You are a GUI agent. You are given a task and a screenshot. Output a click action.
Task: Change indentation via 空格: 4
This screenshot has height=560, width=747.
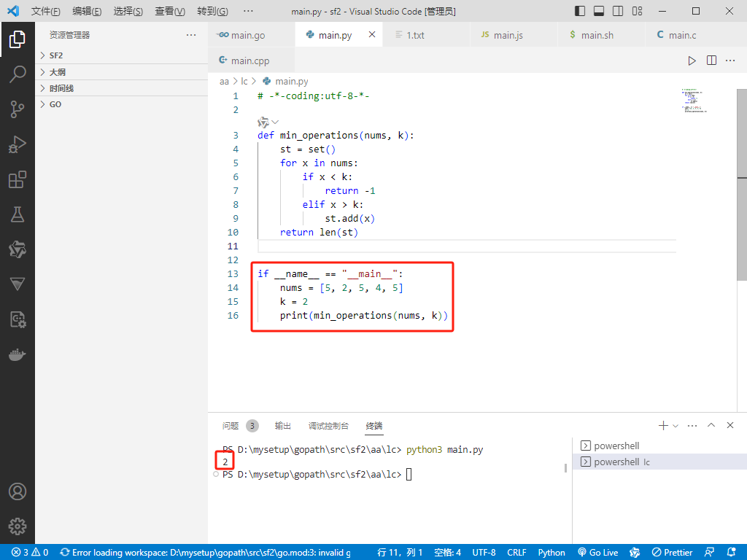tap(447, 553)
